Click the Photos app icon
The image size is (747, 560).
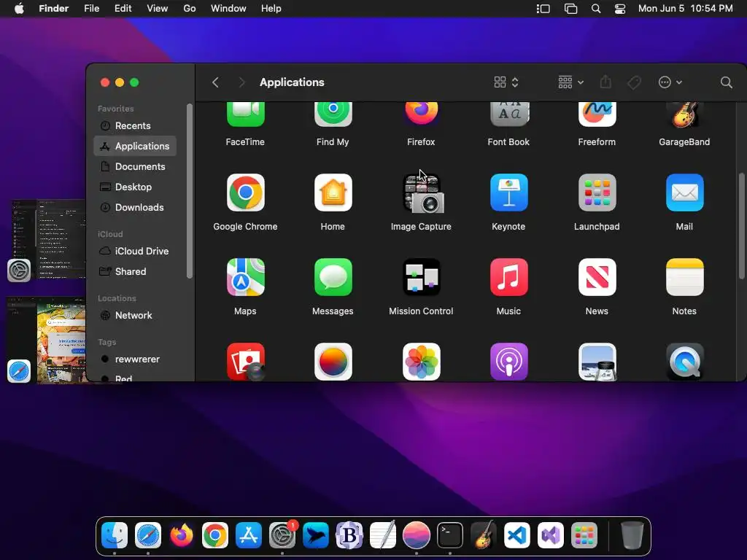(421, 362)
